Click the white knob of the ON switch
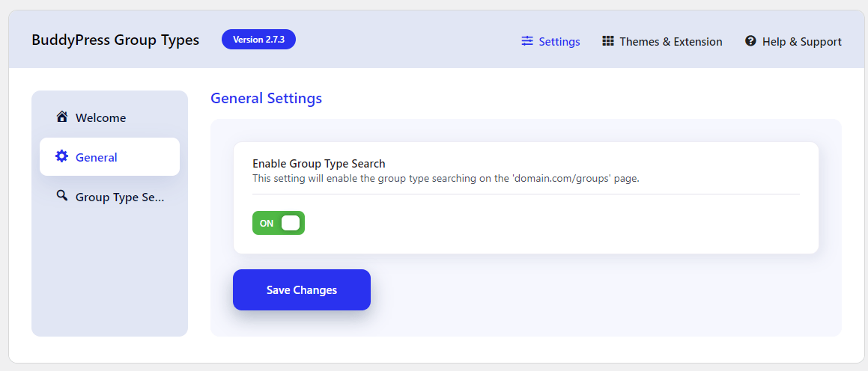This screenshot has height=371, width=868. point(290,223)
